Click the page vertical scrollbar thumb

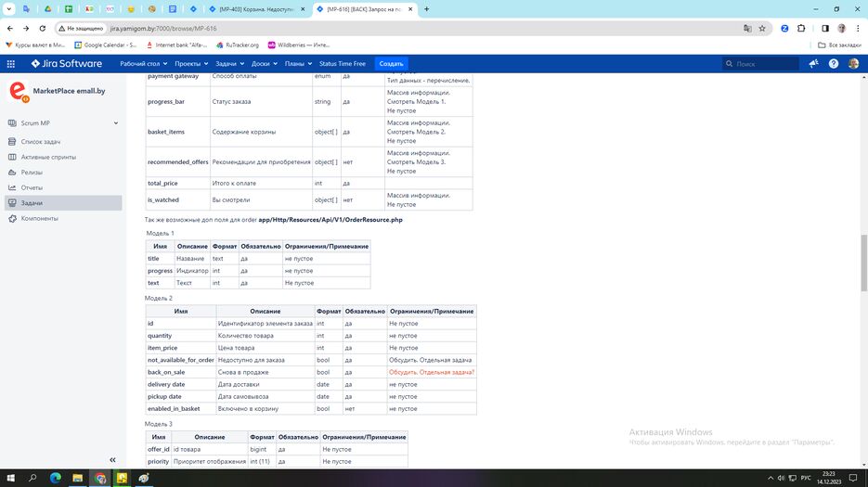pos(864,263)
